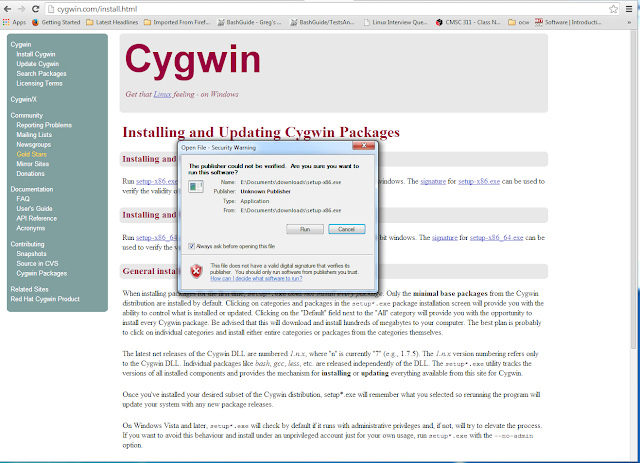Open Red Hat Cygwin Product link

pos(45,299)
